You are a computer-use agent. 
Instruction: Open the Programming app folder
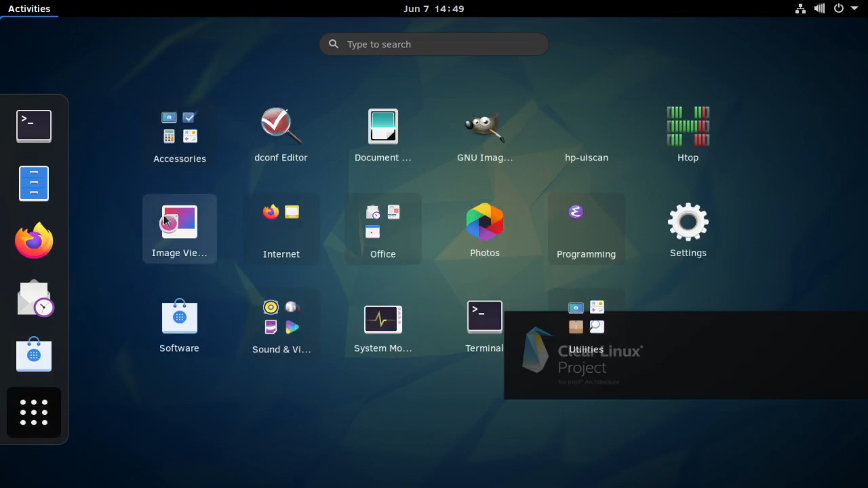click(x=586, y=230)
